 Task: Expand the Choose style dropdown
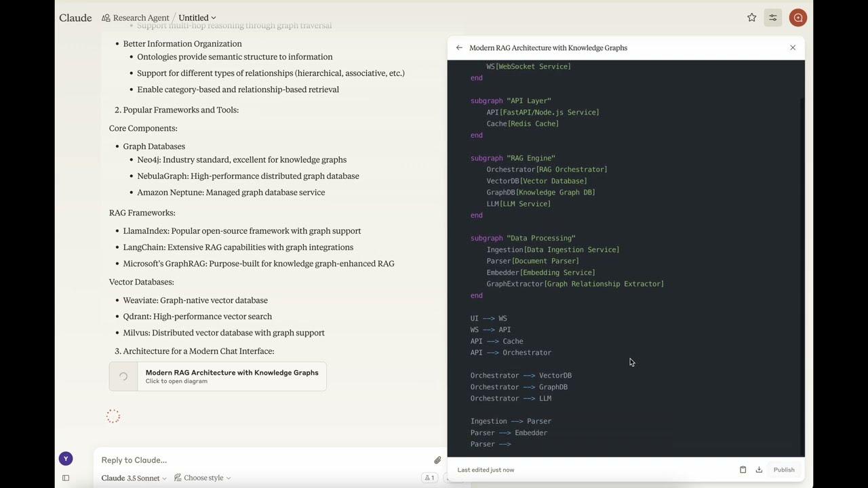203,478
